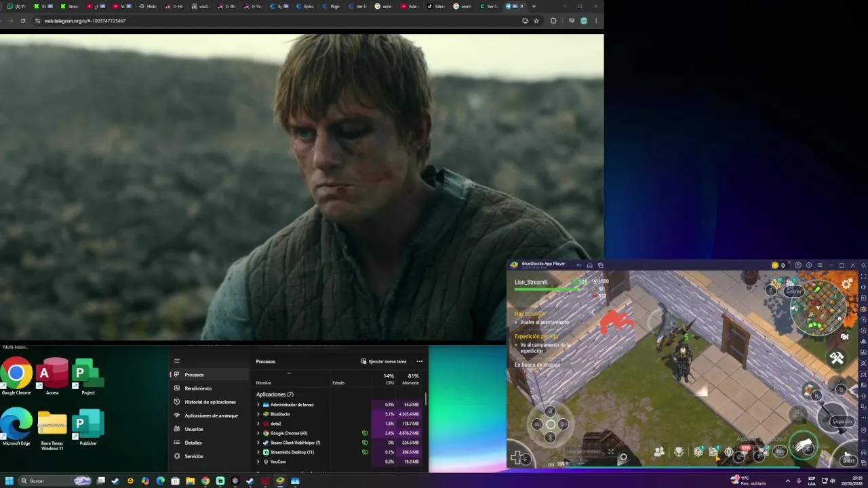Open BlueStacks recent apps icon
The height and width of the screenshot is (488, 868).
600,265
